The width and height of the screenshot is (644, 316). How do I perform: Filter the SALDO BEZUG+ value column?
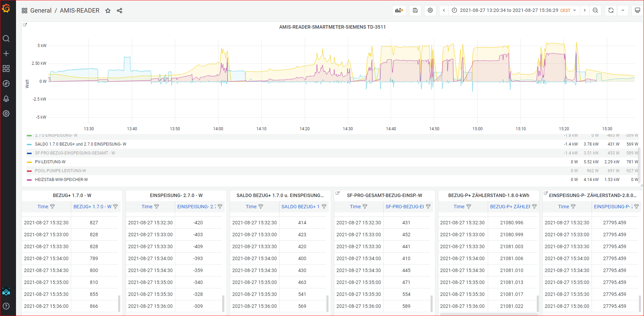(324, 207)
